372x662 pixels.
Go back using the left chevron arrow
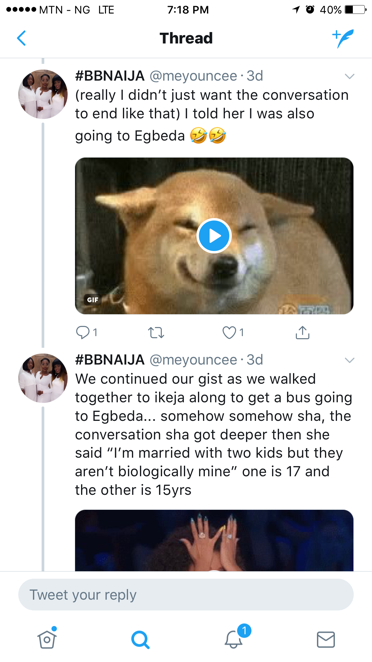[22, 38]
